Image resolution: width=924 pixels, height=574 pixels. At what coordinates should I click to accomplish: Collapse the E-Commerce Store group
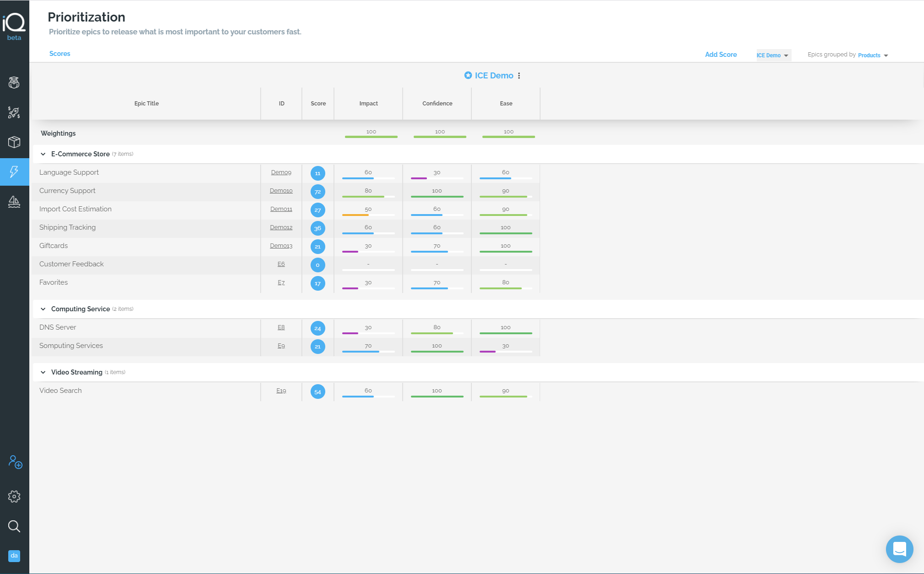[x=43, y=154]
